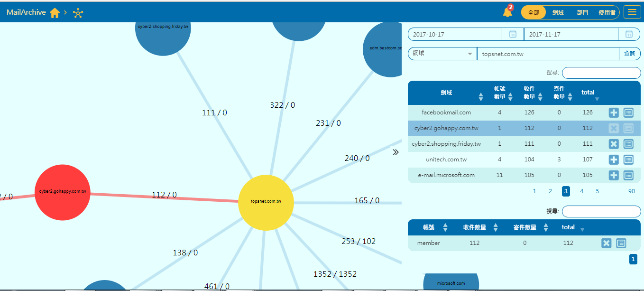Screen dimensions: 644x291
Task: Open calendar picker for end date 2017-11-17
Action: (629, 34)
